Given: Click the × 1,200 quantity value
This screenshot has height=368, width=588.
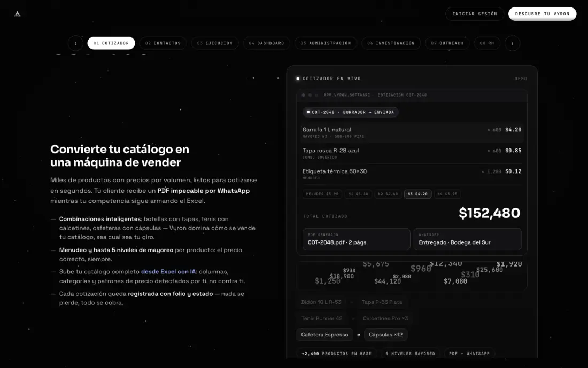Looking at the screenshot, I should click(491, 171).
